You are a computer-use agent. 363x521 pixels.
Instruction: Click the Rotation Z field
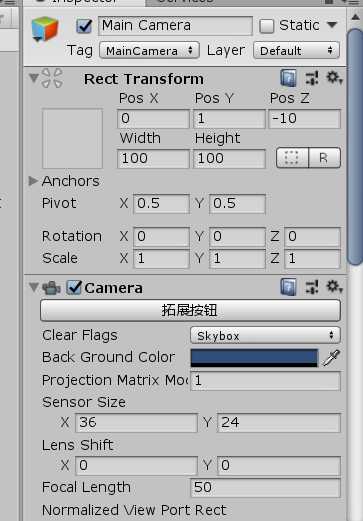pyautogui.click(x=313, y=237)
